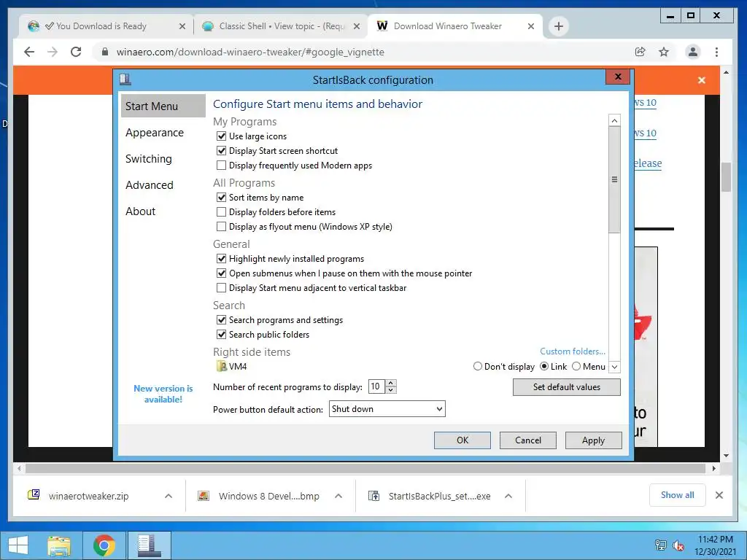Click the StartIsBack title bar icon

tap(125, 79)
